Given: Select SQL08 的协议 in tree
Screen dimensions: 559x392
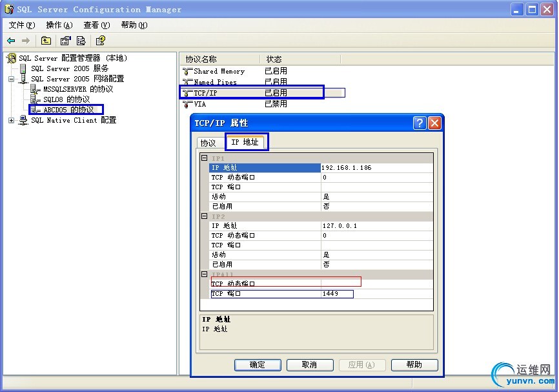Looking at the screenshot, I should pyautogui.click(x=66, y=99).
